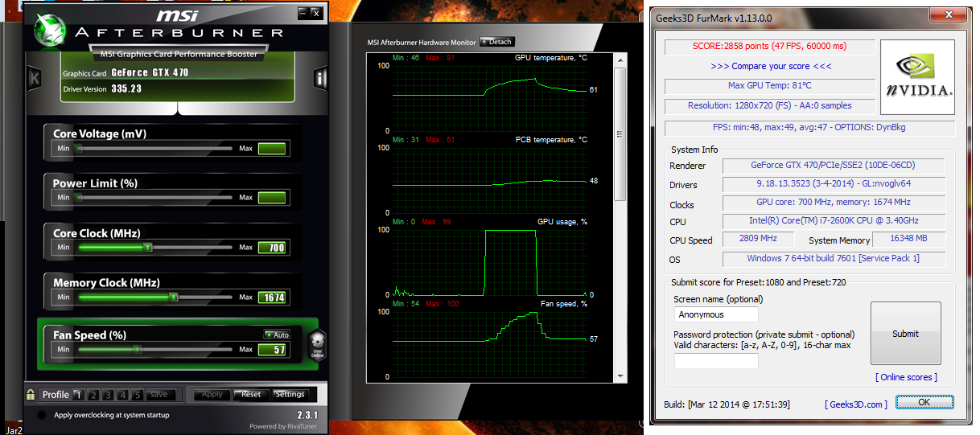980x435 pixels.
Task: Click the FurMark Submit button
Action: coord(906,334)
